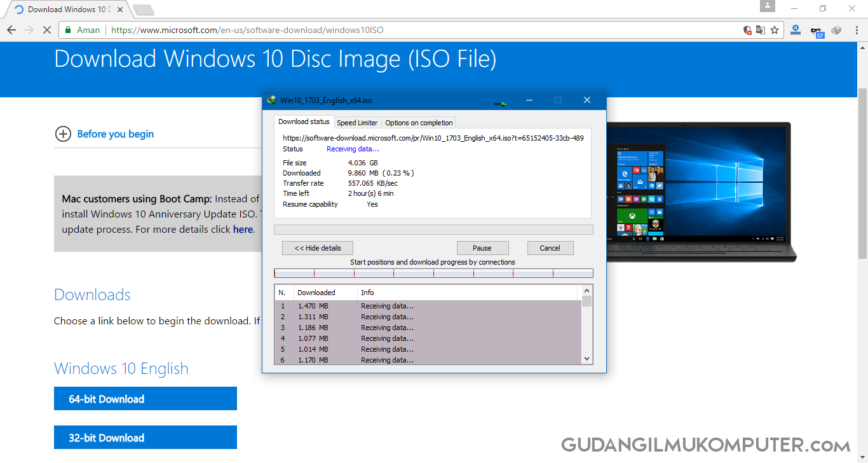The height and width of the screenshot is (463, 868).
Task: Open the Chrome three-dot menu
Action: tap(856, 30)
